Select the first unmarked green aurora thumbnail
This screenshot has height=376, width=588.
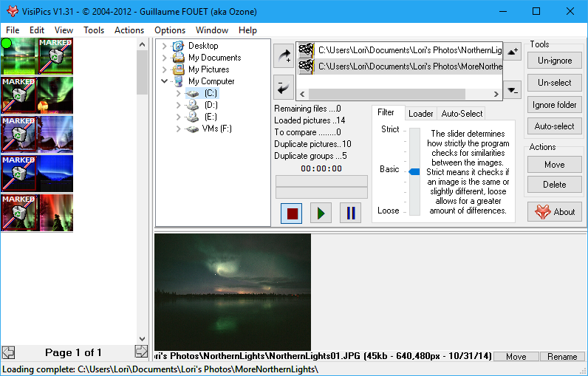click(19, 56)
